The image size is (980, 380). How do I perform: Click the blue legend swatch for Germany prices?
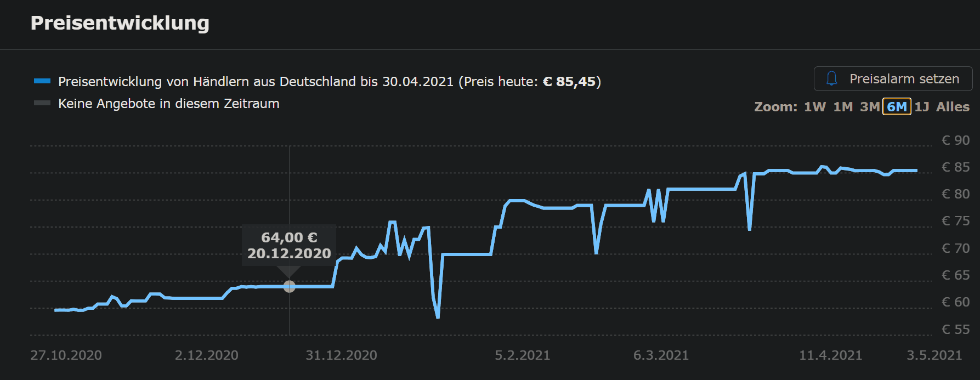point(42,81)
